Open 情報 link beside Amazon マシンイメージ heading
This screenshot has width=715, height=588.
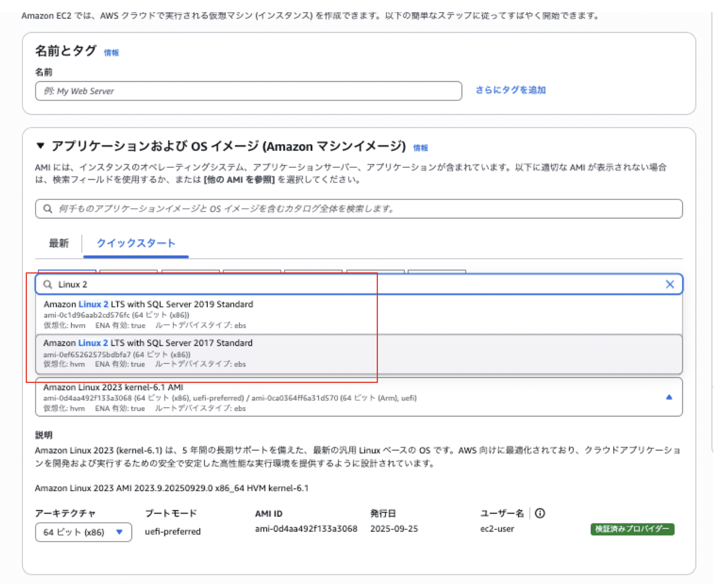coord(420,148)
